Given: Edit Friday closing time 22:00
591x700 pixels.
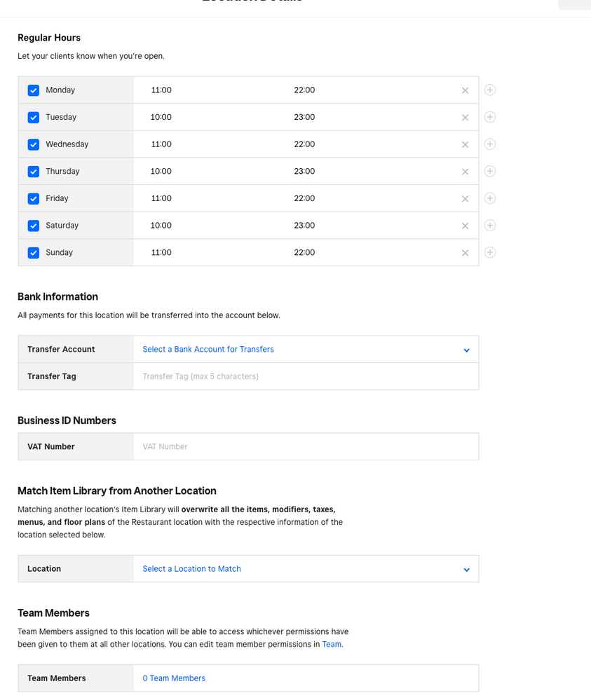Looking at the screenshot, I should pos(304,198).
